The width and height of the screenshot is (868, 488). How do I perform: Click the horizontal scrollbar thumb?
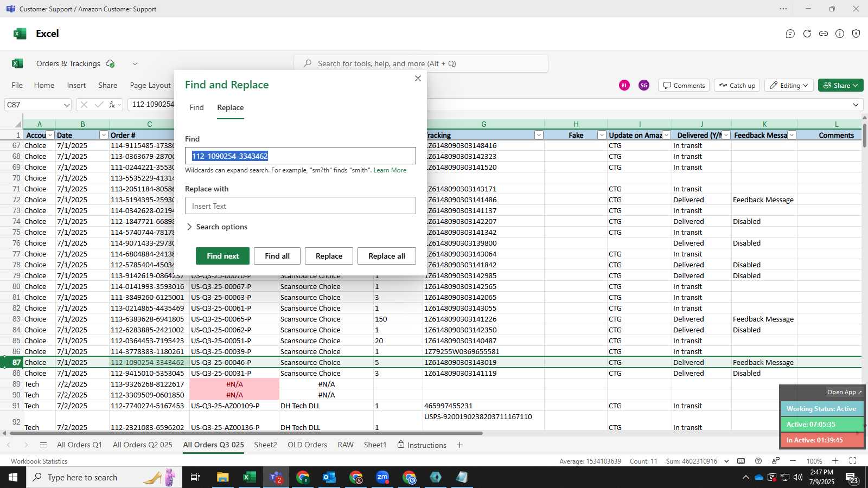point(247,433)
